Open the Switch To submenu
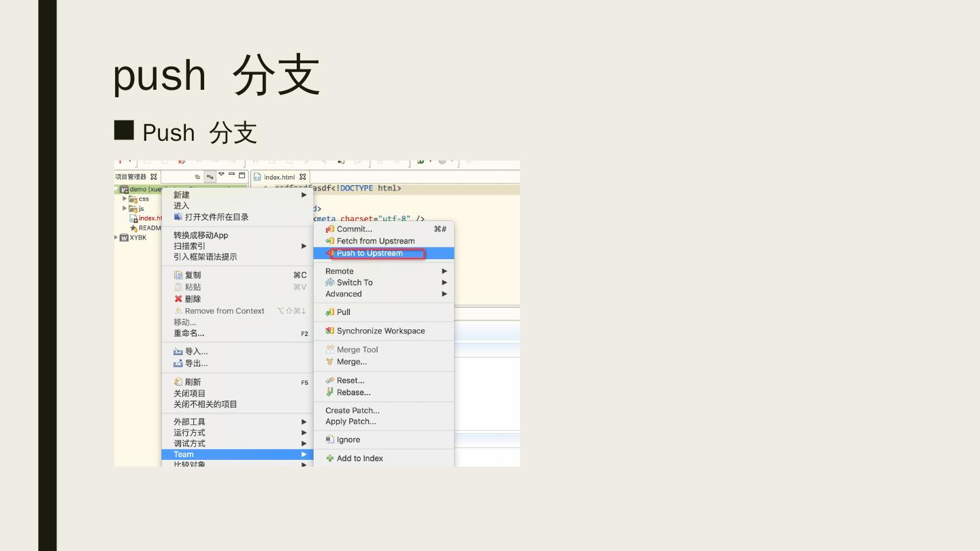The width and height of the screenshot is (980, 551). click(x=355, y=282)
